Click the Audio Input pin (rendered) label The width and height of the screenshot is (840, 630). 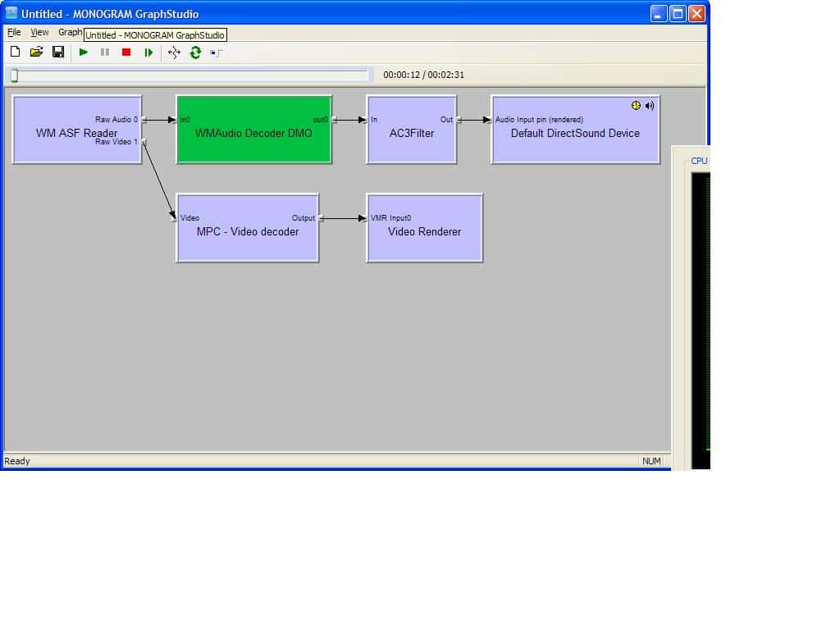click(x=539, y=120)
